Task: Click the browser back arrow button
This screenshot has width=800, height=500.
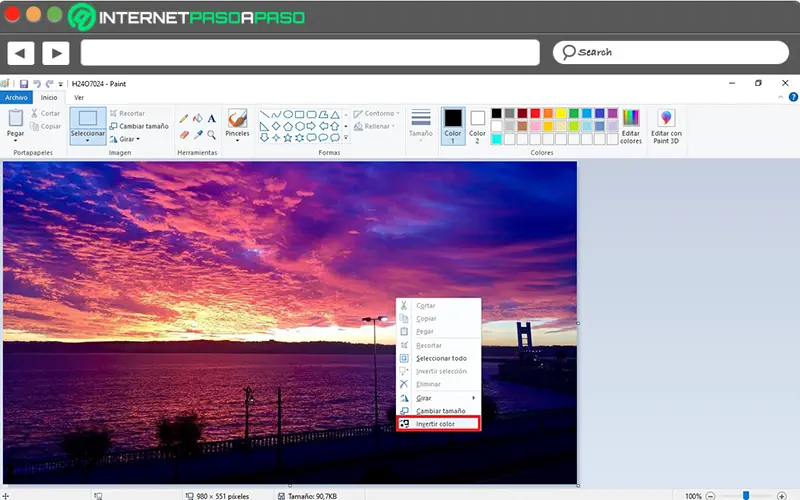Action: pos(20,53)
